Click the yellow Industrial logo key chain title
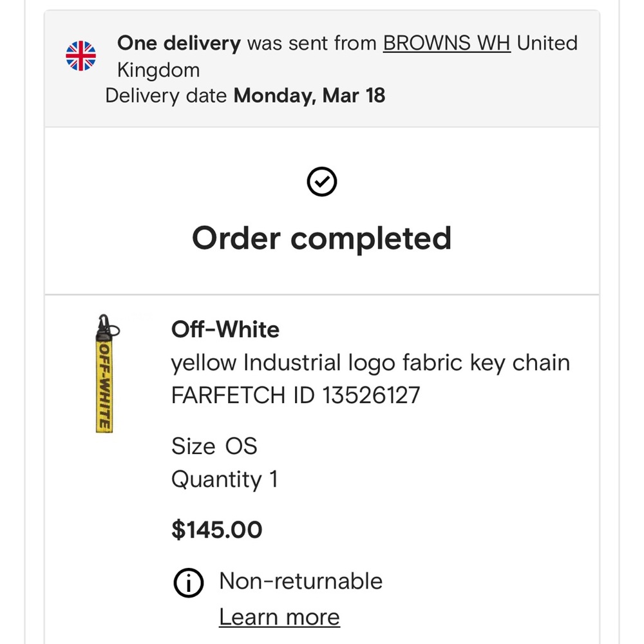The image size is (644, 644). point(370,363)
